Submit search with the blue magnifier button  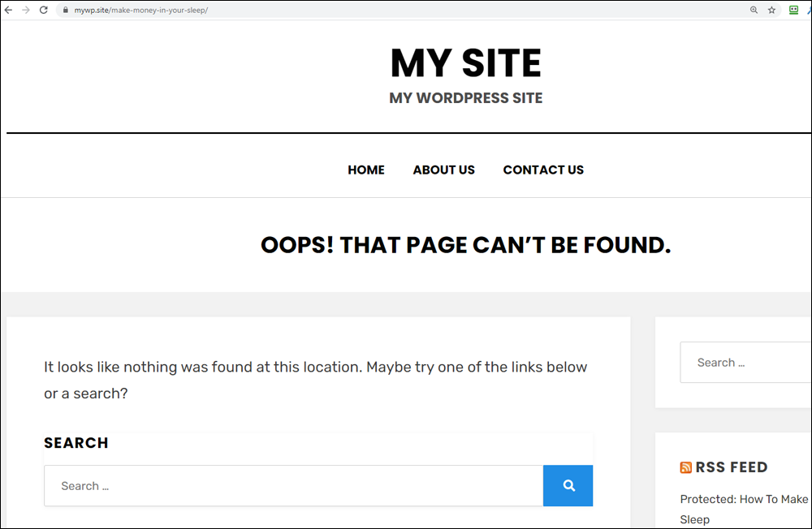(568, 485)
